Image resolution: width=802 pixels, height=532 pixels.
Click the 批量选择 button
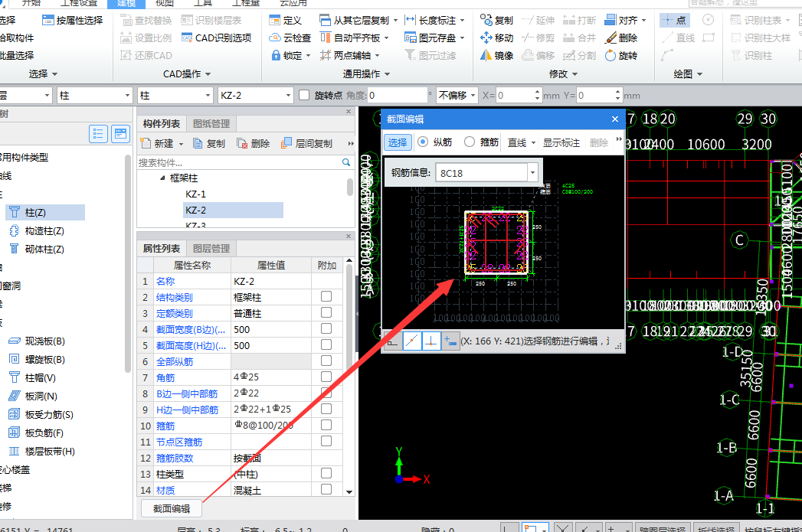(16, 55)
